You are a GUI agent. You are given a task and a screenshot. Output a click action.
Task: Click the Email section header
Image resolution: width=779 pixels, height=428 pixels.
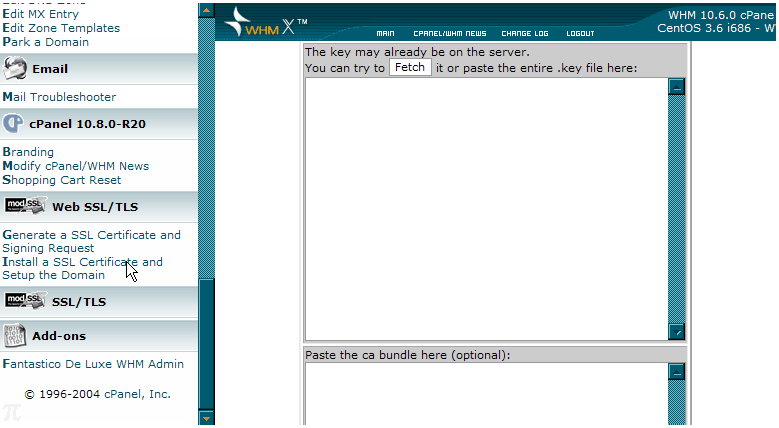(x=99, y=69)
